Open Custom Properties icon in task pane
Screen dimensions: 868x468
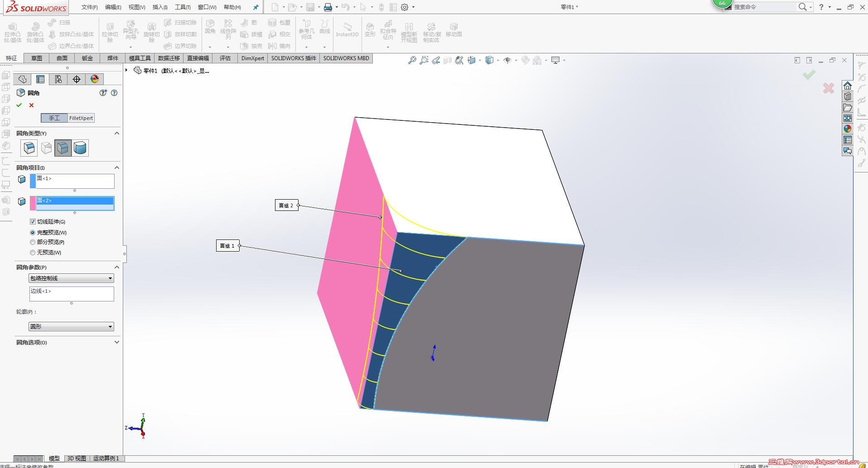pyautogui.click(x=848, y=140)
